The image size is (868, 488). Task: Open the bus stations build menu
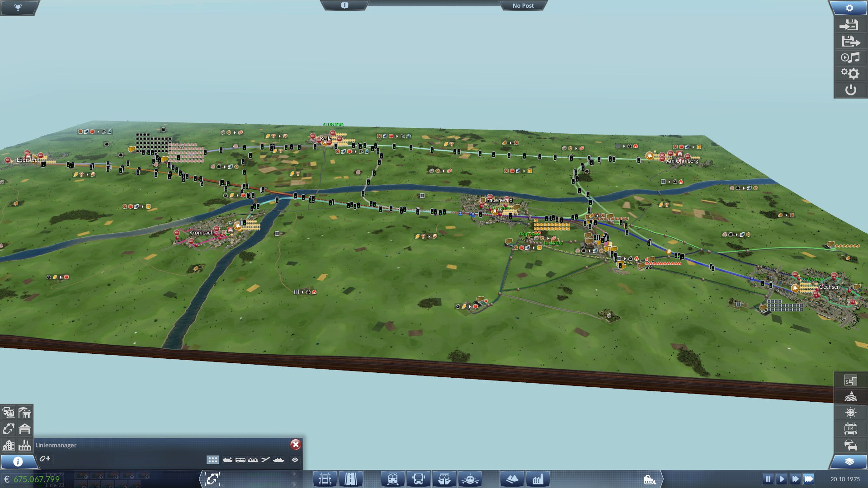point(419,479)
